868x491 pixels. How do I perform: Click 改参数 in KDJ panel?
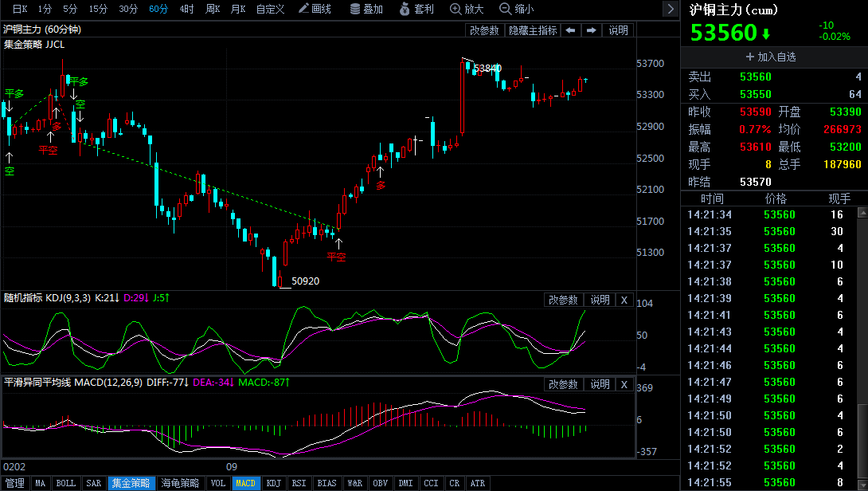[x=563, y=300]
